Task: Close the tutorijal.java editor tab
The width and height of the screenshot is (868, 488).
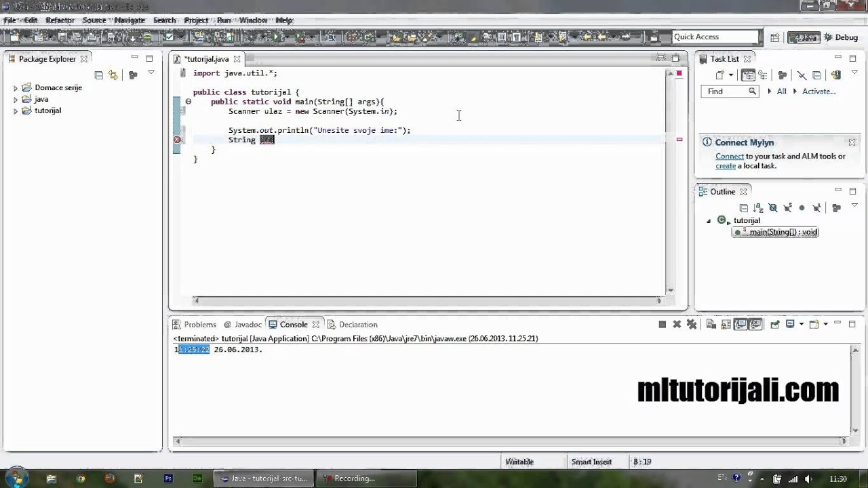Action: [237, 59]
